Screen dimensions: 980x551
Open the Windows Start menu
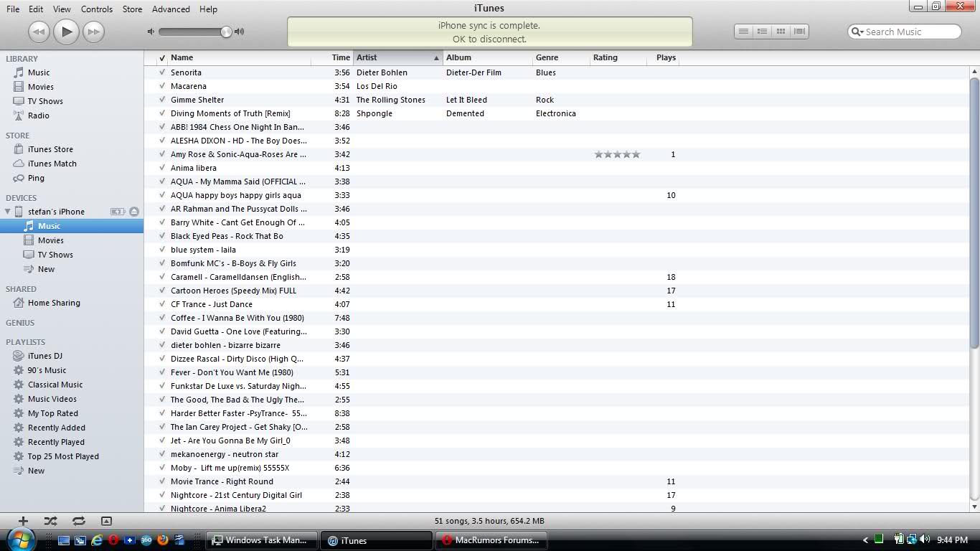coord(19,540)
